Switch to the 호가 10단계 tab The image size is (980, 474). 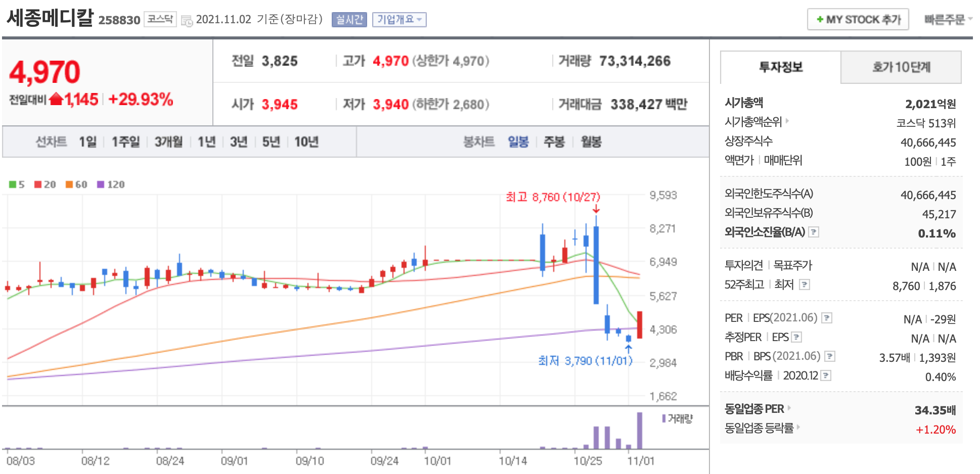[x=901, y=67]
